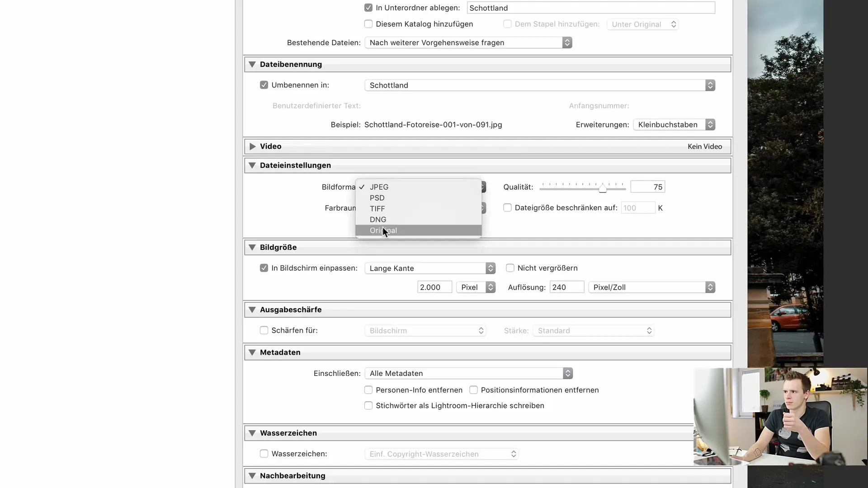Screen dimensions: 868x488
Task: Collapse the Metadaten section
Action: [x=252, y=352]
